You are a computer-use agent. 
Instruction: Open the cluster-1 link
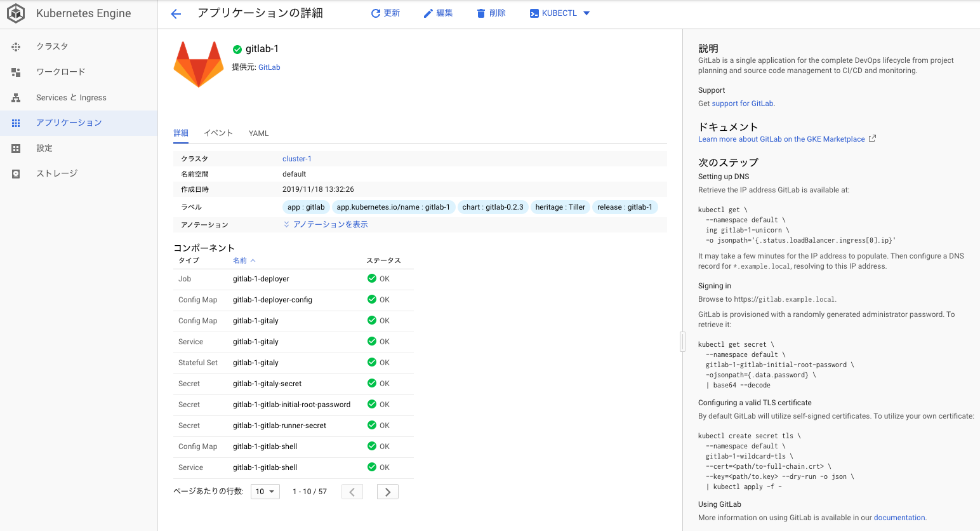(297, 159)
